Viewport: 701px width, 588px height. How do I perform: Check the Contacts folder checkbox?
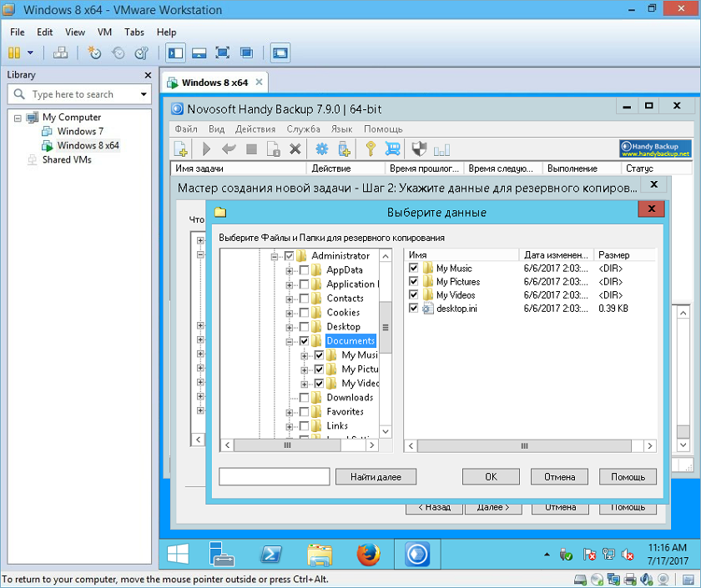(304, 299)
